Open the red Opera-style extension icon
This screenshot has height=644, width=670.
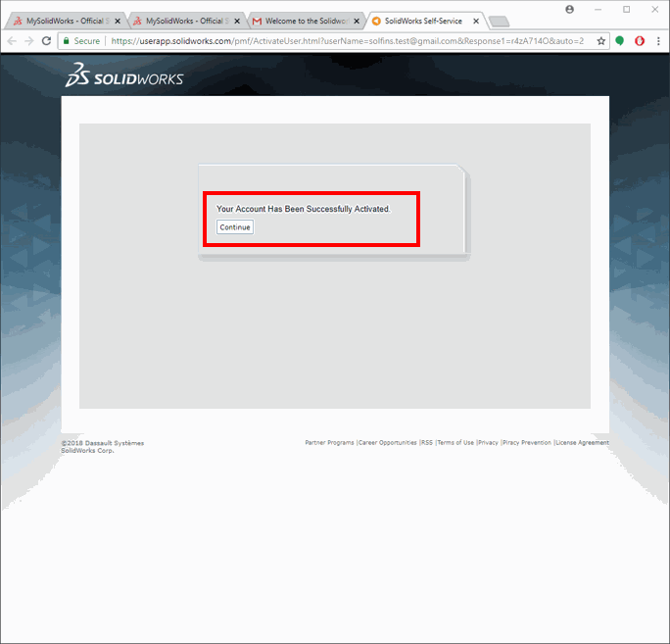(x=640, y=41)
